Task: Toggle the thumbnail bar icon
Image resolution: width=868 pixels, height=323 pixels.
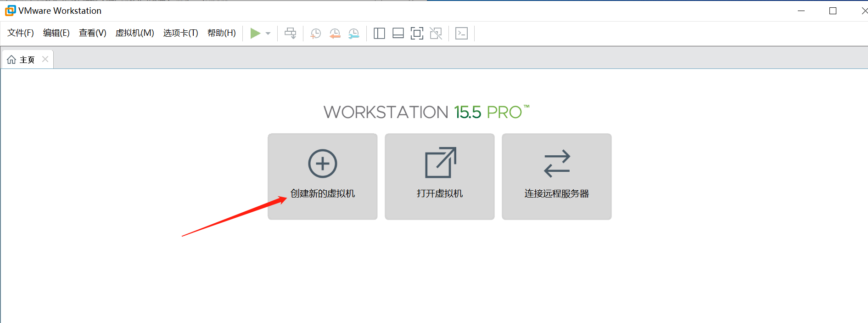Action: [x=398, y=33]
